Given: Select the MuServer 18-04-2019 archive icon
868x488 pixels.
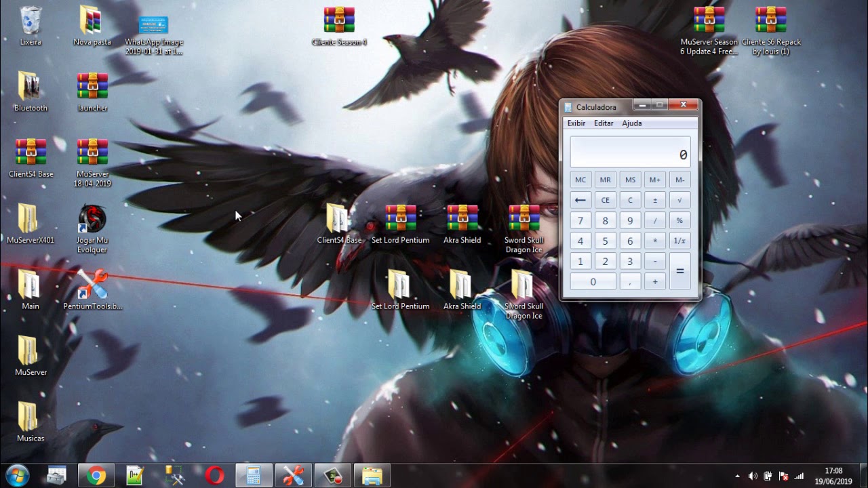Looking at the screenshot, I should pos(92,152).
